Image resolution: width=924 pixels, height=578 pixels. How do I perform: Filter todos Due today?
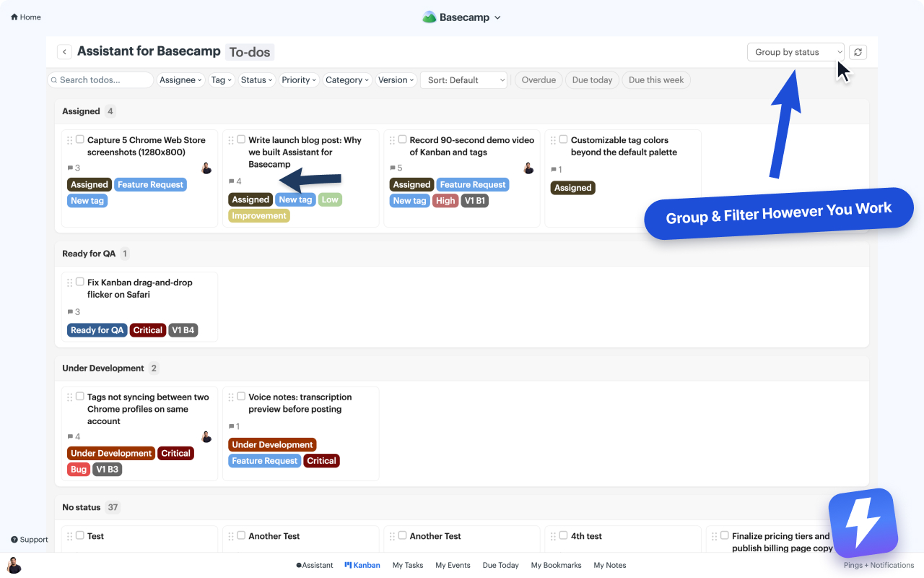(592, 80)
